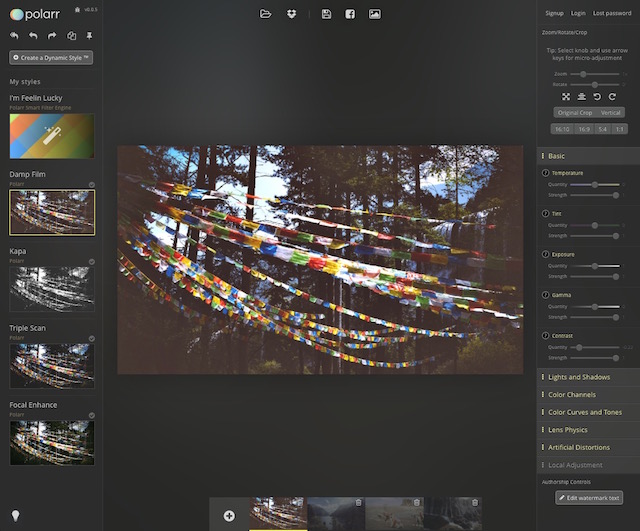This screenshot has height=531, width=640.
Task: Rotate the photo clockwise
Action: pos(612,97)
